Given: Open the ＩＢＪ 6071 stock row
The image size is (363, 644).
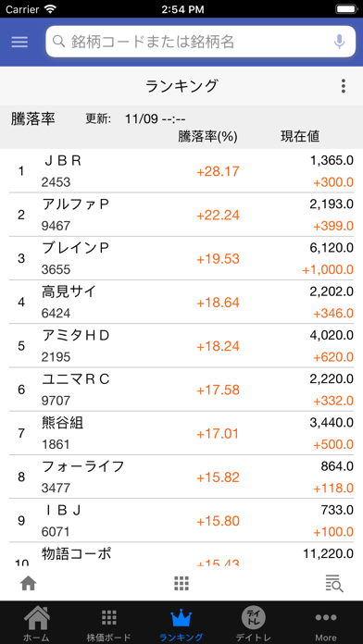Looking at the screenshot, I should [x=181, y=521].
